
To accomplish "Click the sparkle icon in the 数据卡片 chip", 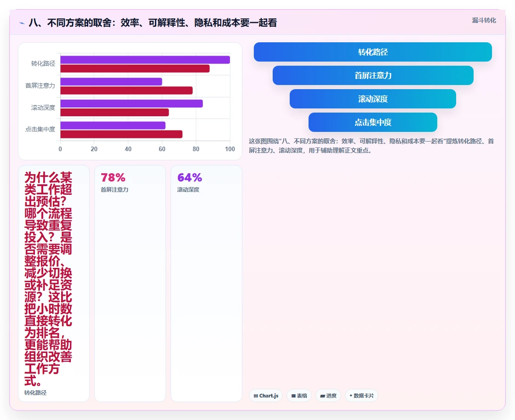I will [351, 396].
